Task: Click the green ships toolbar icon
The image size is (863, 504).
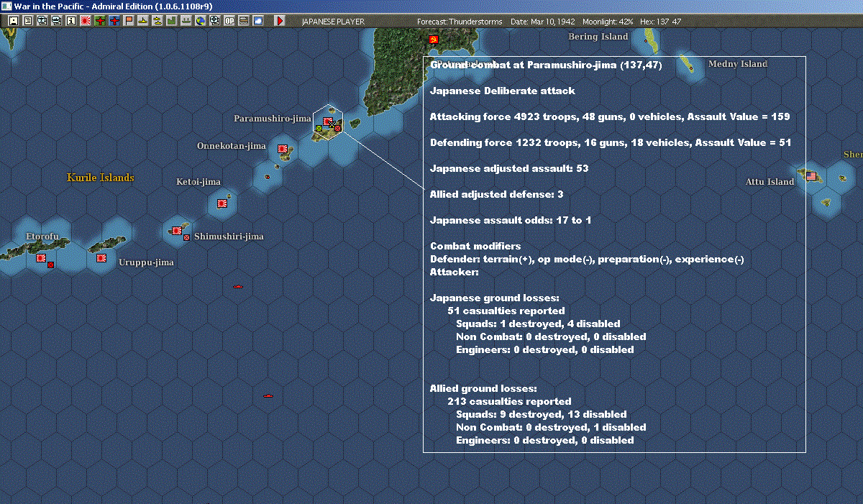Action: (x=186, y=21)
